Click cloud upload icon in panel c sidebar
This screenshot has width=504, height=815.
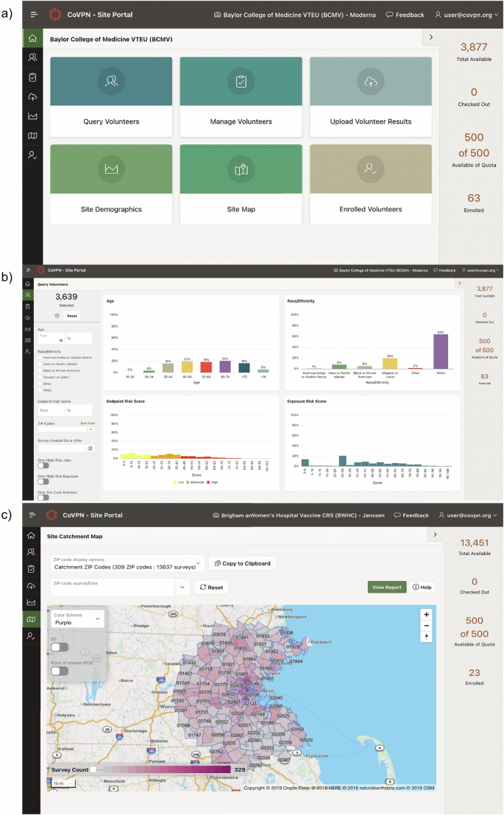[x=31, y=586]
